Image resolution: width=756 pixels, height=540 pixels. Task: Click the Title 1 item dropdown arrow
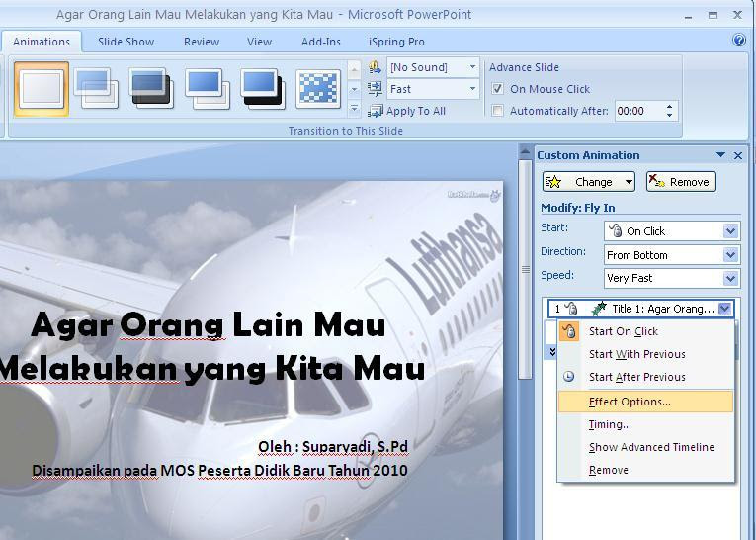tap(724, 309)
